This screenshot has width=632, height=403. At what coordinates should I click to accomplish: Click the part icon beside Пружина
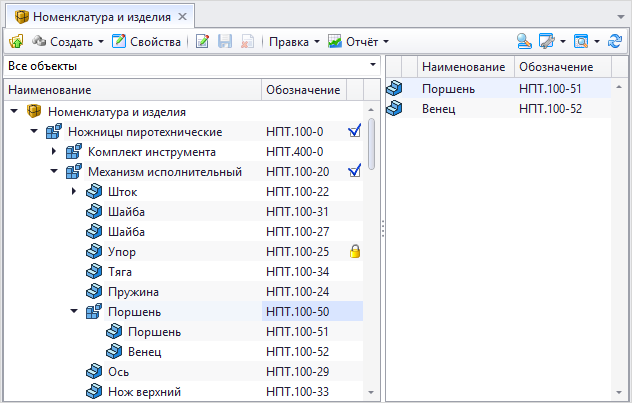coord(94,292)
